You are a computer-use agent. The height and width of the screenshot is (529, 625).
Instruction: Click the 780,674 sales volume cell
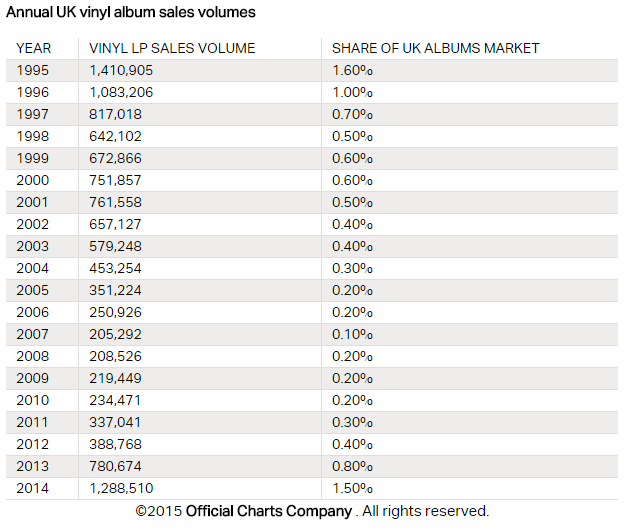pos(117,466)
